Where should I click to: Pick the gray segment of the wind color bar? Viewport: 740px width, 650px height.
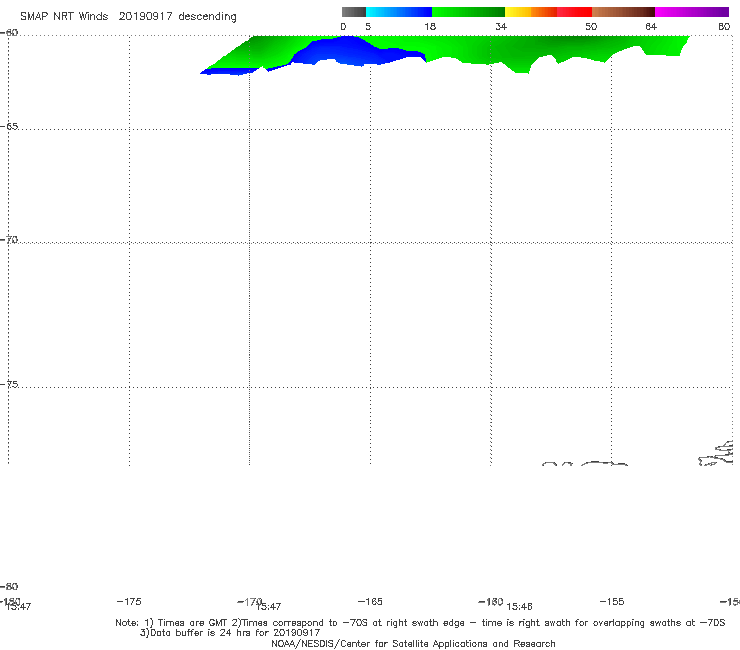point(354,12)
